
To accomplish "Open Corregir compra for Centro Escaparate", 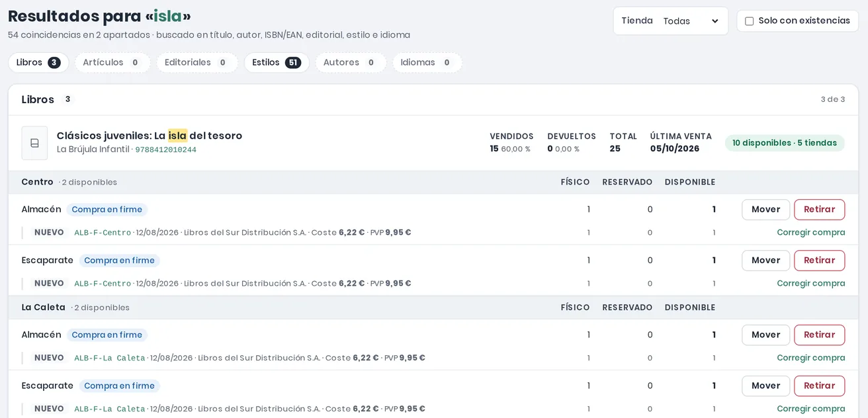I will (x=810, y=284).
